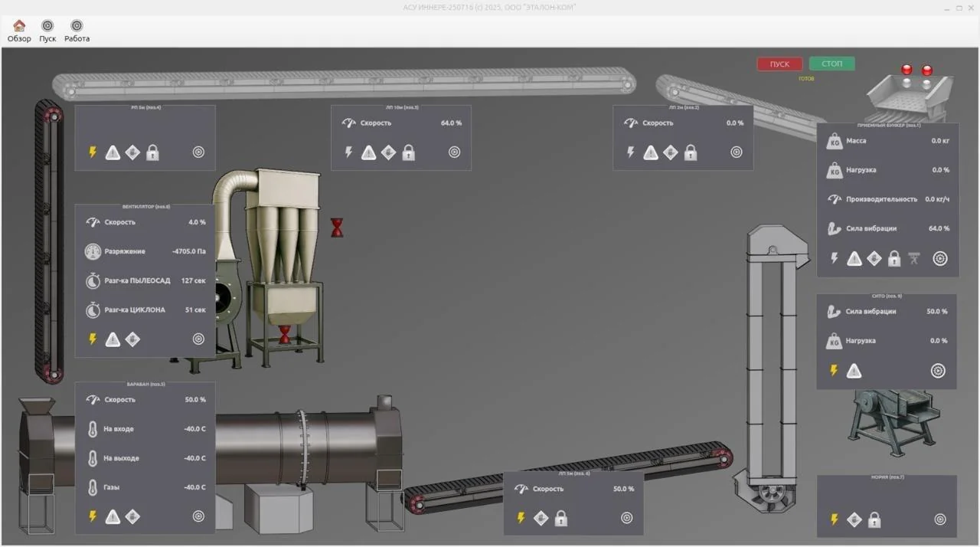Open settings gear in ПРИЕМНЫЙ БУНКЕР panel
The image size is (980, 547).
point(939,259)
